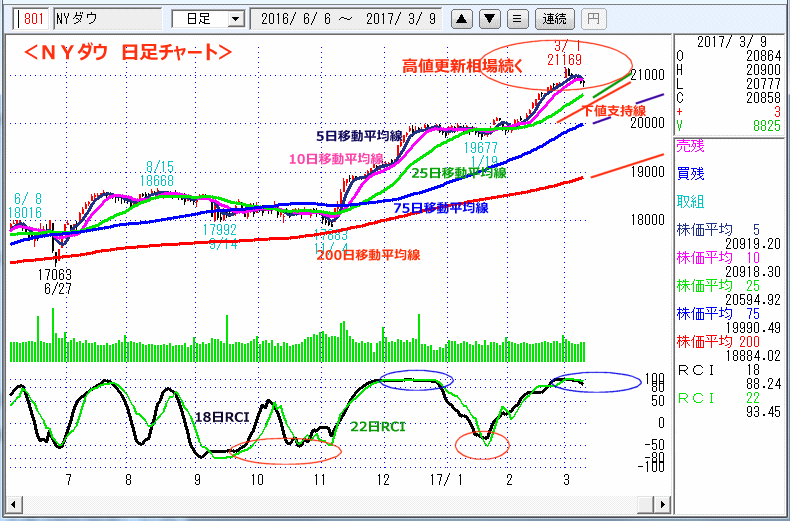Click the 3/1 21169 high marker

pyautogui.click(x=563, y=53)
